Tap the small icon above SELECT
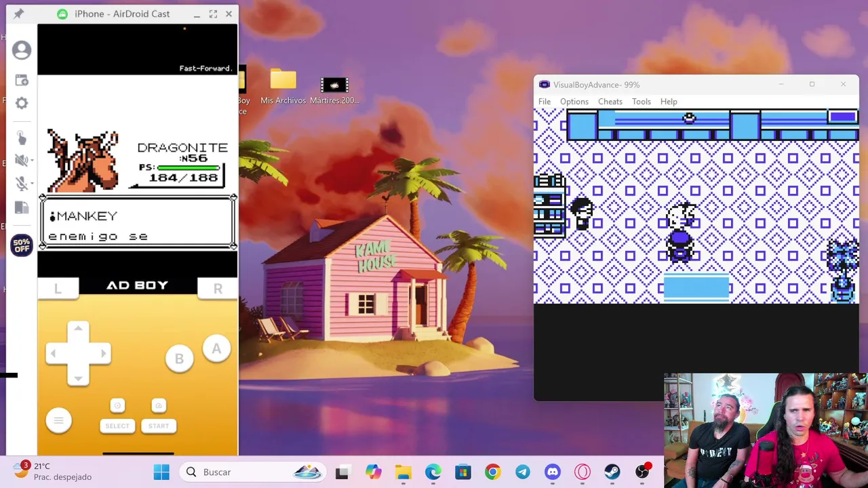Image resolution: width=868 pixels, height=488 pixels. point(117,405)
